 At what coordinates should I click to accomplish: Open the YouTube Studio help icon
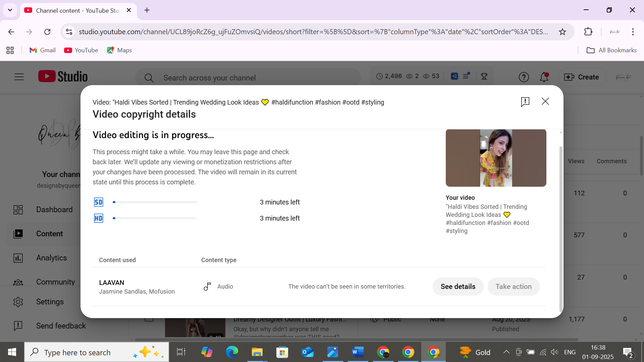pos(524,77)
